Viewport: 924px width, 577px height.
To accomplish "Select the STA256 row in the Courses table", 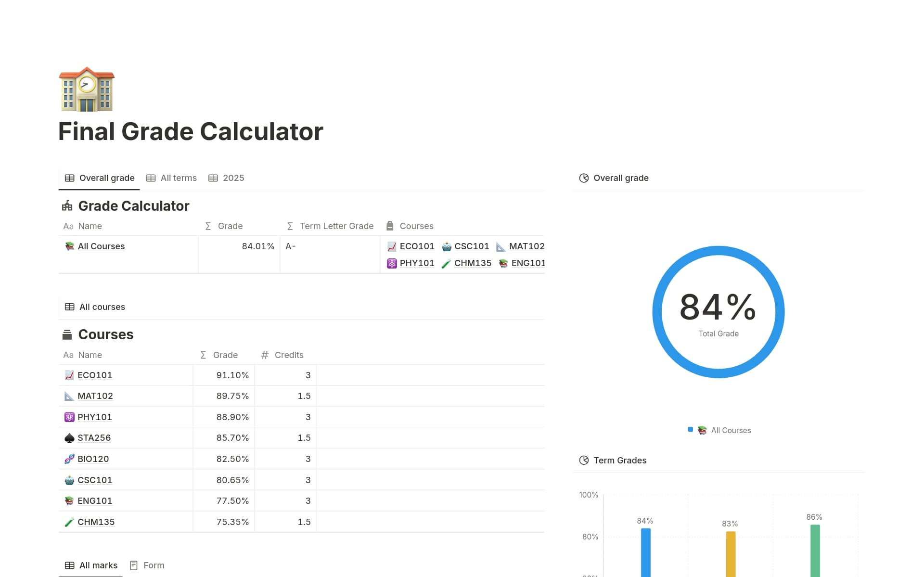I will point(94,437).
